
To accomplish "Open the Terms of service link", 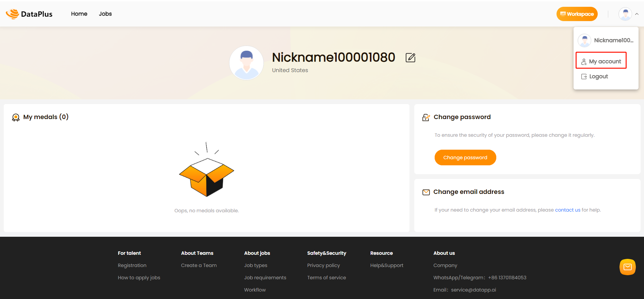I will coord(326,278).
